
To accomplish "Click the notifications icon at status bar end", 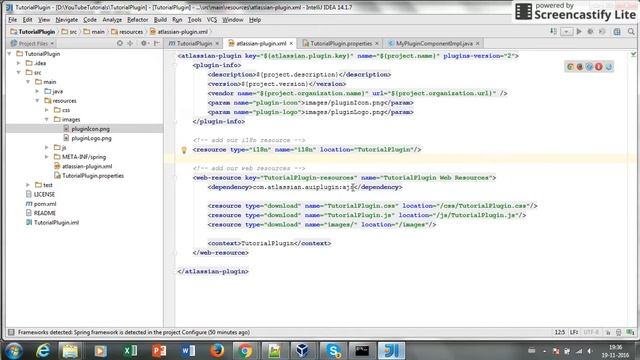I will pos(631,333).
